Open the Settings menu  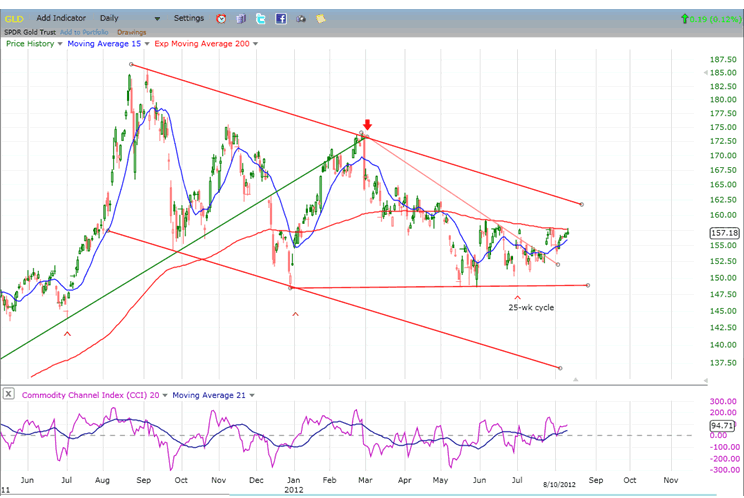[188, 18]
